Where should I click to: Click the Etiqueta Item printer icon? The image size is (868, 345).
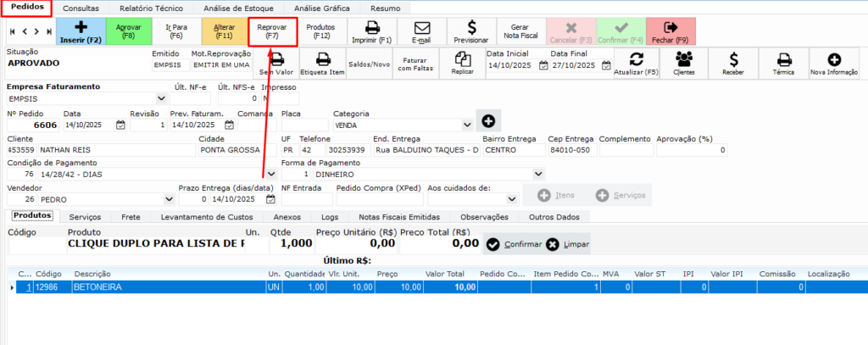click(x=322, y=58)
